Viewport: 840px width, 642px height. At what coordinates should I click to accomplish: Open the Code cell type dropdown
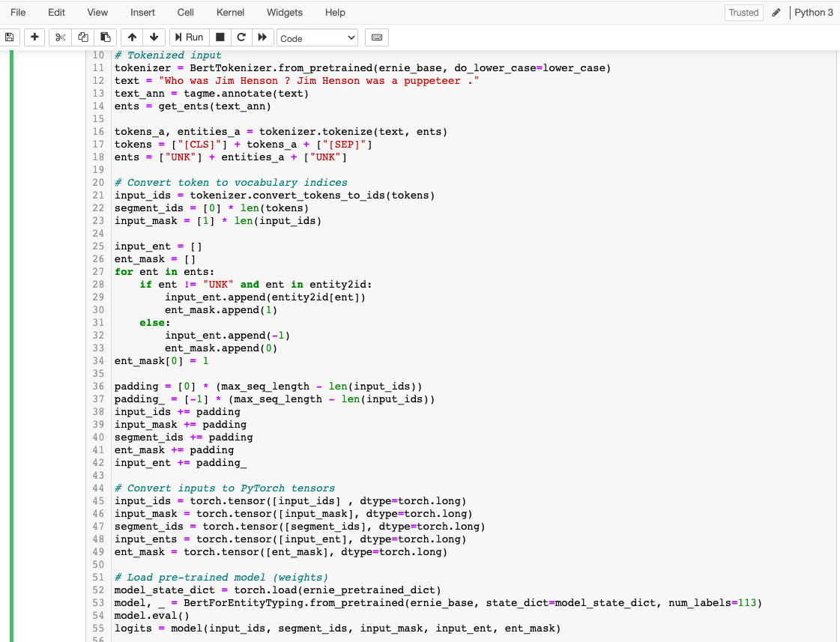315,37
